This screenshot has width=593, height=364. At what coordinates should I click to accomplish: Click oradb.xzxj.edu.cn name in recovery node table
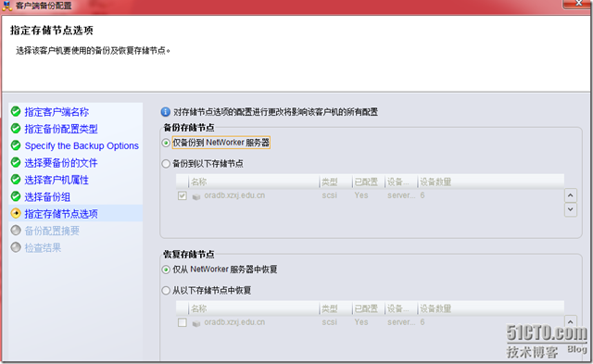234,322
